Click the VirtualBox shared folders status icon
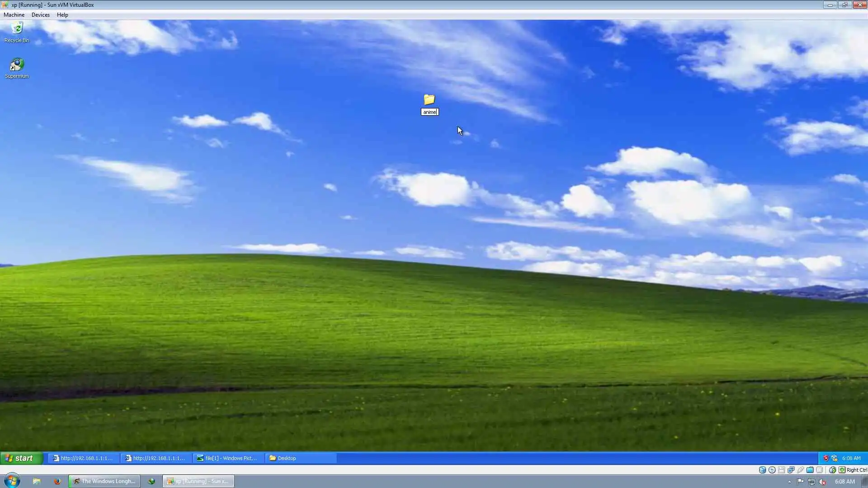This screenshot has width=868, height=488. point(810,470)
